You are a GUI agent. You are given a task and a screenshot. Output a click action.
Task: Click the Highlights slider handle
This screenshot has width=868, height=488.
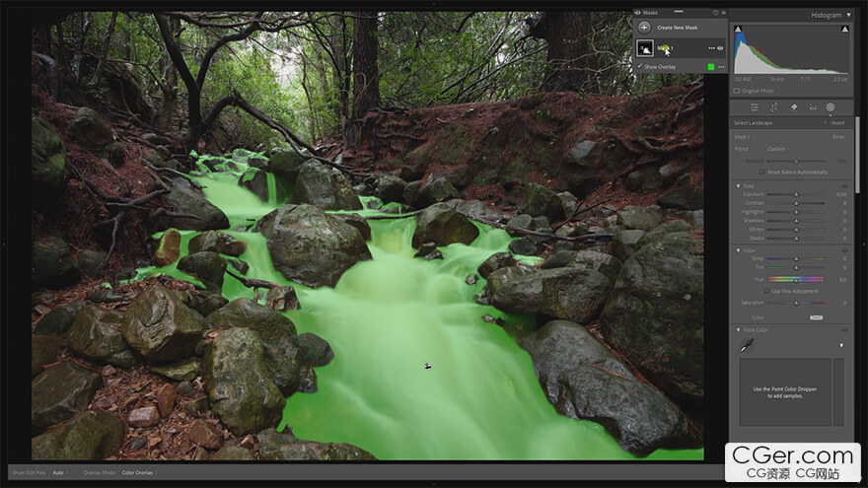796,213
